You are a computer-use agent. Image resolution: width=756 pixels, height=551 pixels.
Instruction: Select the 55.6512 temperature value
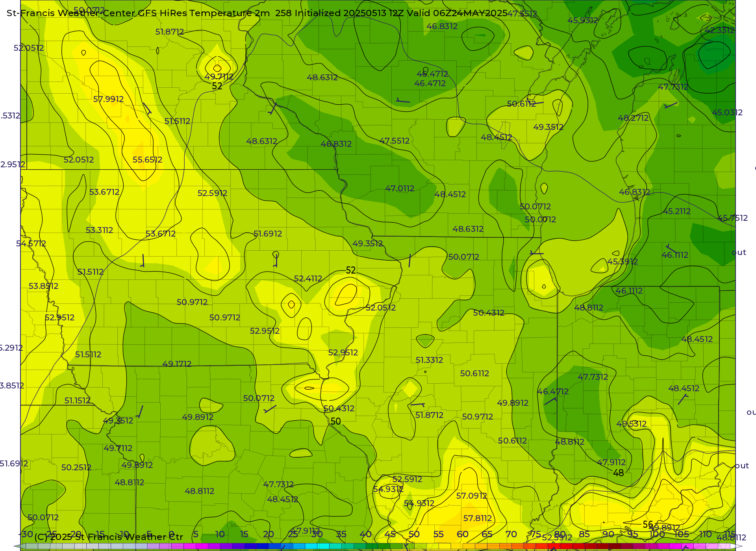click(x=147, y=160)
